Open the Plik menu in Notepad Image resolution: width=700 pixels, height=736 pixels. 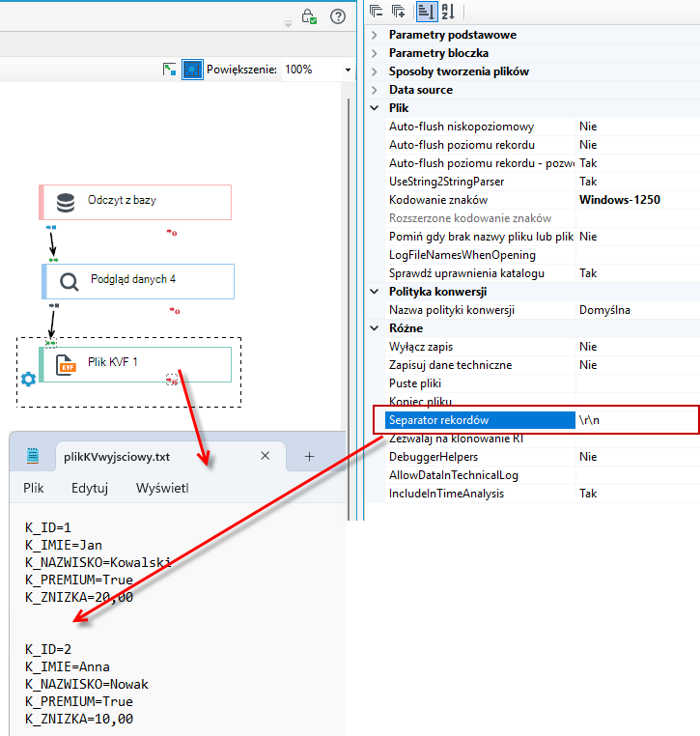click(x=34, y=488)
